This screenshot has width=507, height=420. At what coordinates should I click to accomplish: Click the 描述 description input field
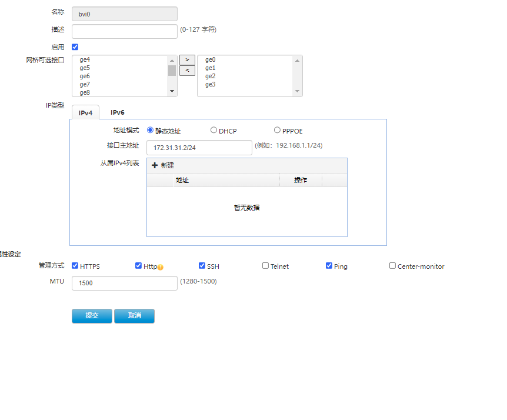(125, 31)
